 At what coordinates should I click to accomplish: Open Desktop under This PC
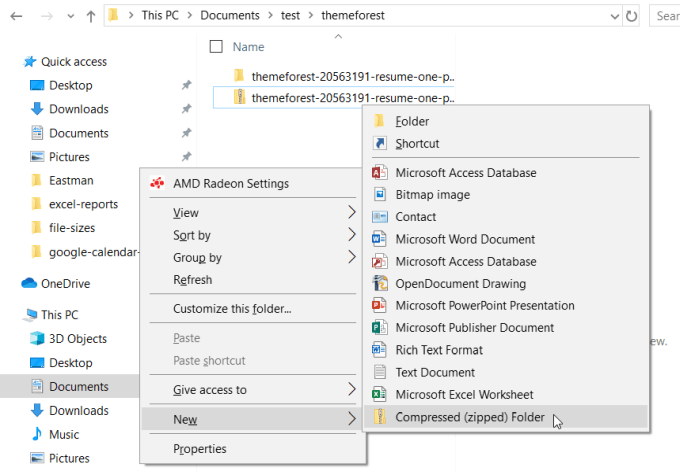[x=70, y=363]
